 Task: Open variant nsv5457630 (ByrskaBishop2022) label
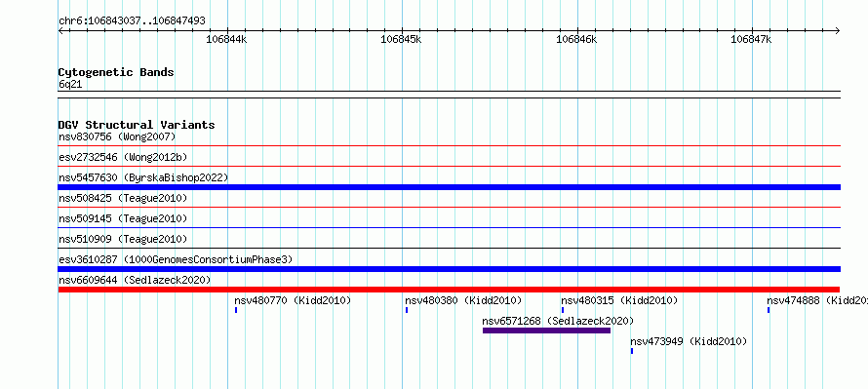click(143, 177)
